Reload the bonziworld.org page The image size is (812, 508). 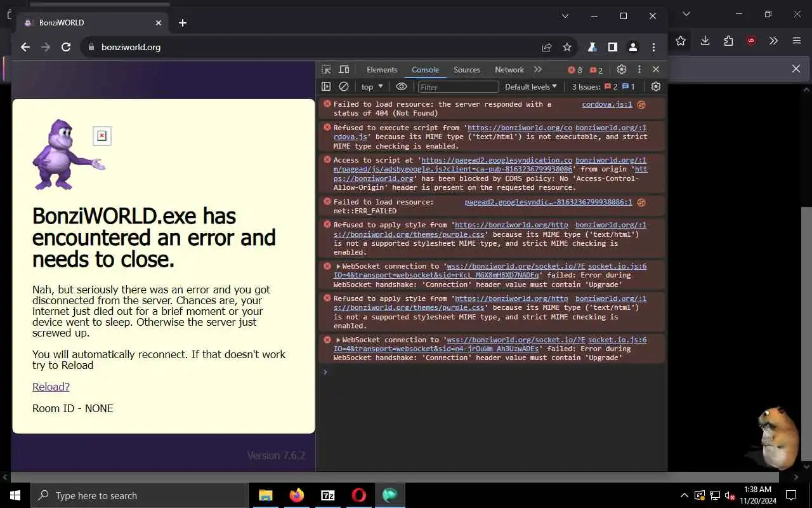click(66, 47)
